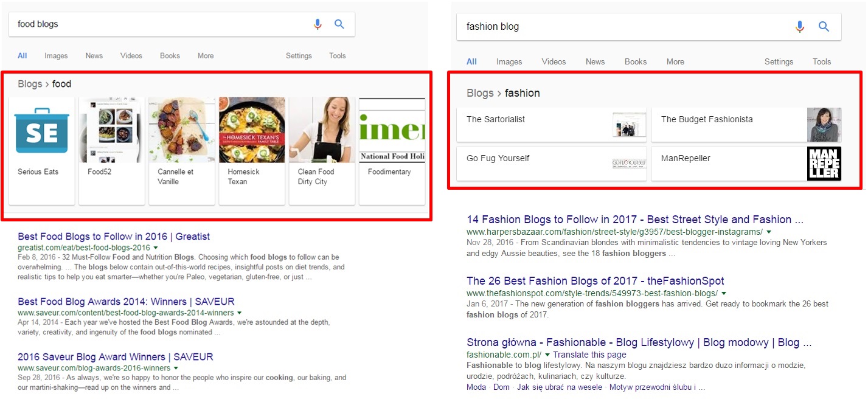Open Videos tab in food blogs results
This screenshot has width=868, height=402.
[131, 55]
